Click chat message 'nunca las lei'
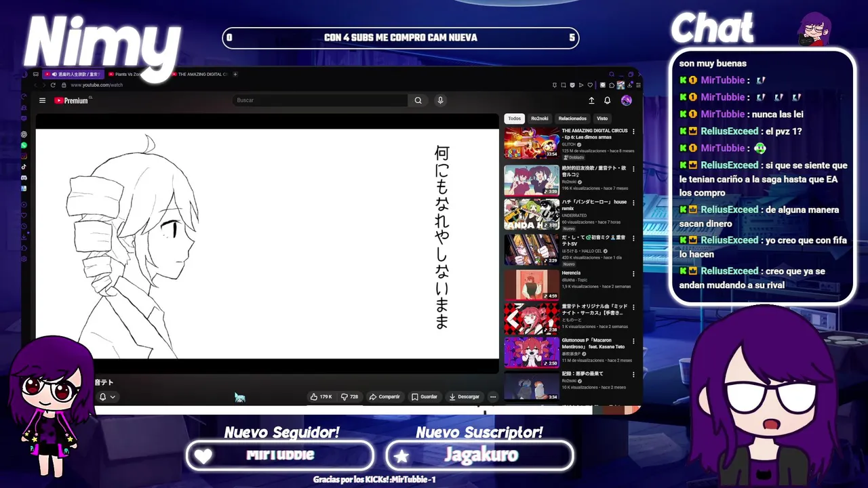868x488 pixels. coord(778,114)
